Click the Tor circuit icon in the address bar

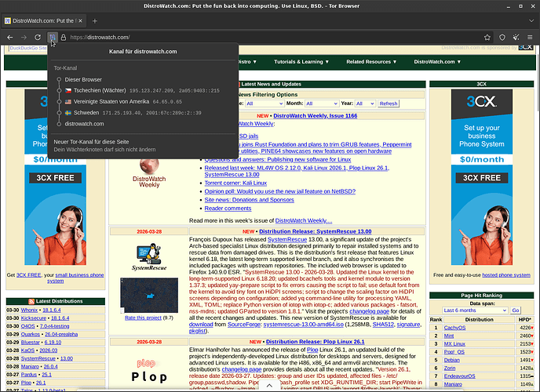(x=53, y=37)
